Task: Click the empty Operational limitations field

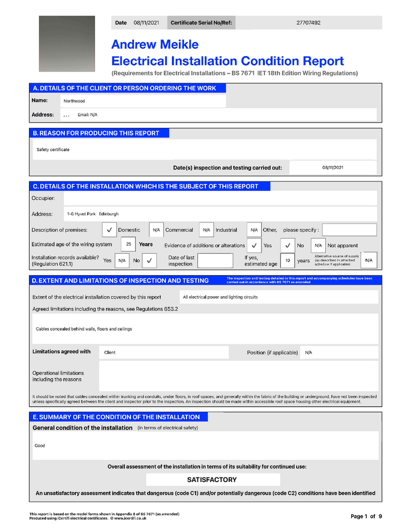Action: pyautogui.click(x=238, y=376)
